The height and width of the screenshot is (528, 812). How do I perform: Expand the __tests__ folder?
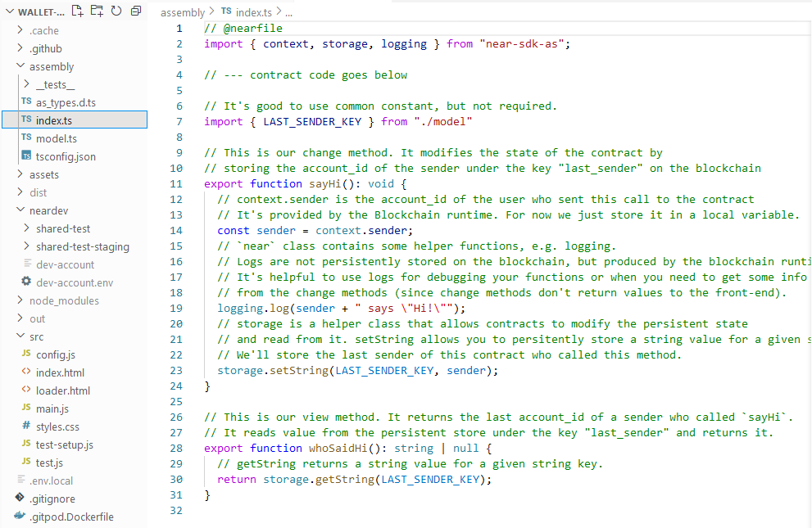(55, 84)
